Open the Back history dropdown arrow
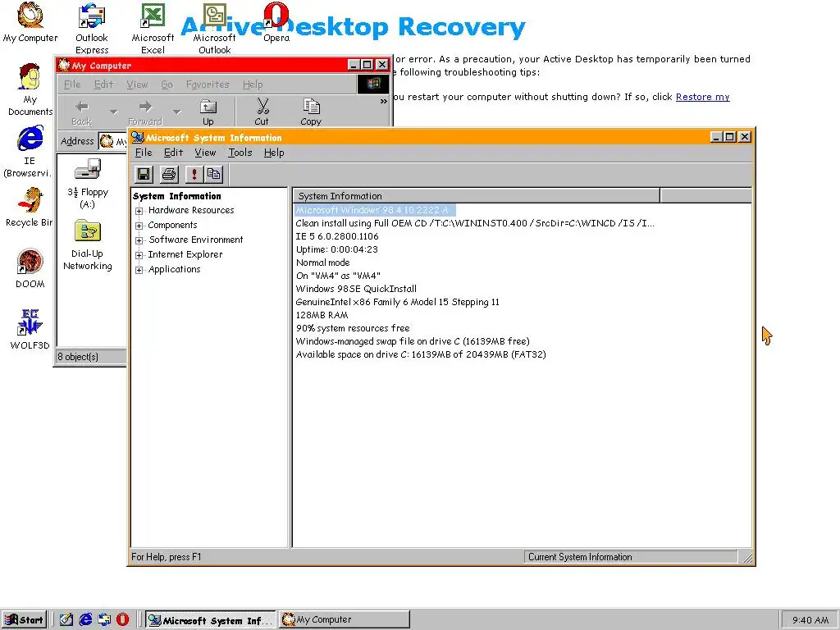 [113, 112]
